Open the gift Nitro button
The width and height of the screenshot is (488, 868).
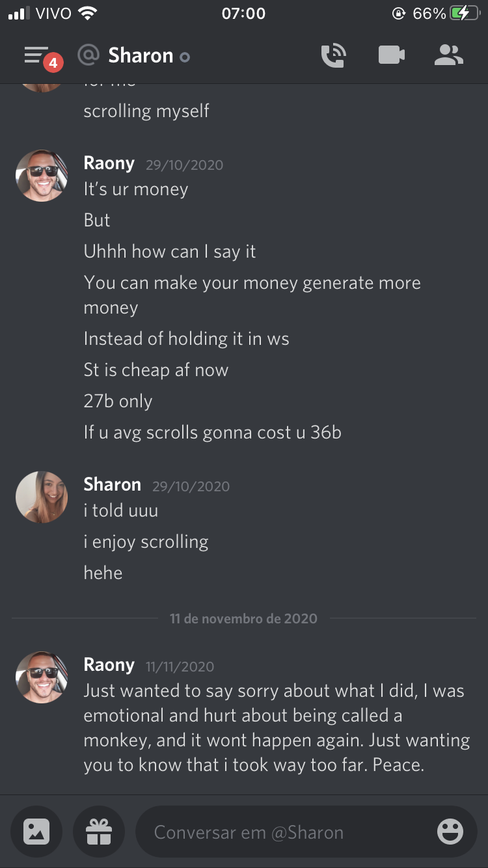[x=99, y=832]
